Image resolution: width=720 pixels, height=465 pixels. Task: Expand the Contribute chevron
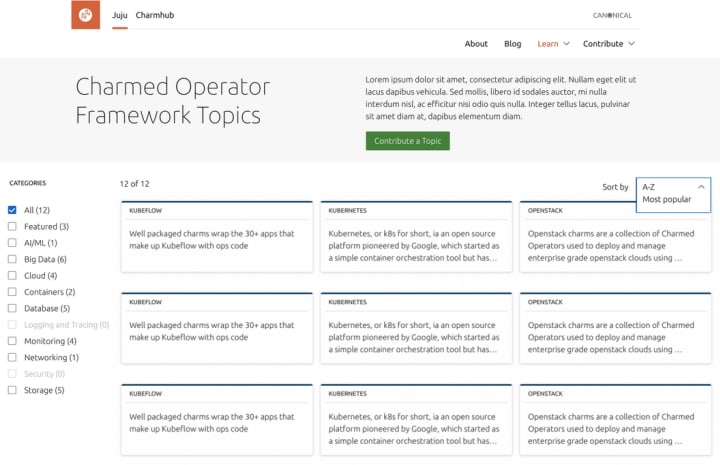click(x=631, y=44)
